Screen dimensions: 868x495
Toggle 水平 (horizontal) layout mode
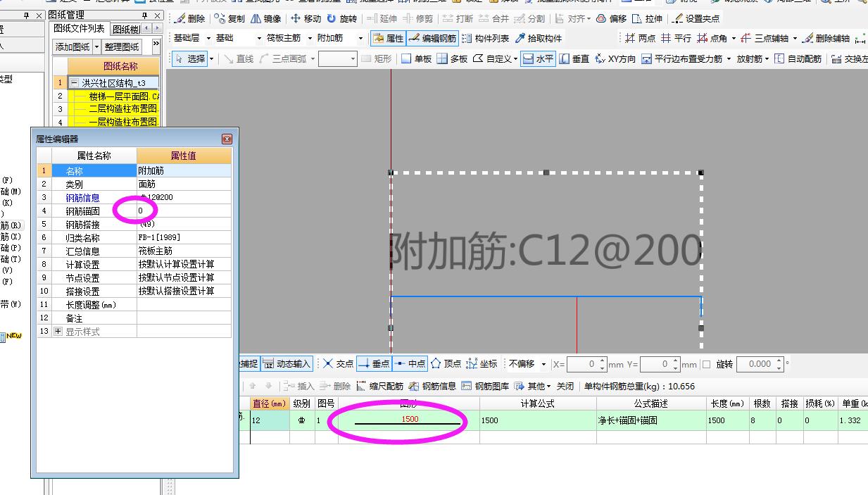[538, 59]
